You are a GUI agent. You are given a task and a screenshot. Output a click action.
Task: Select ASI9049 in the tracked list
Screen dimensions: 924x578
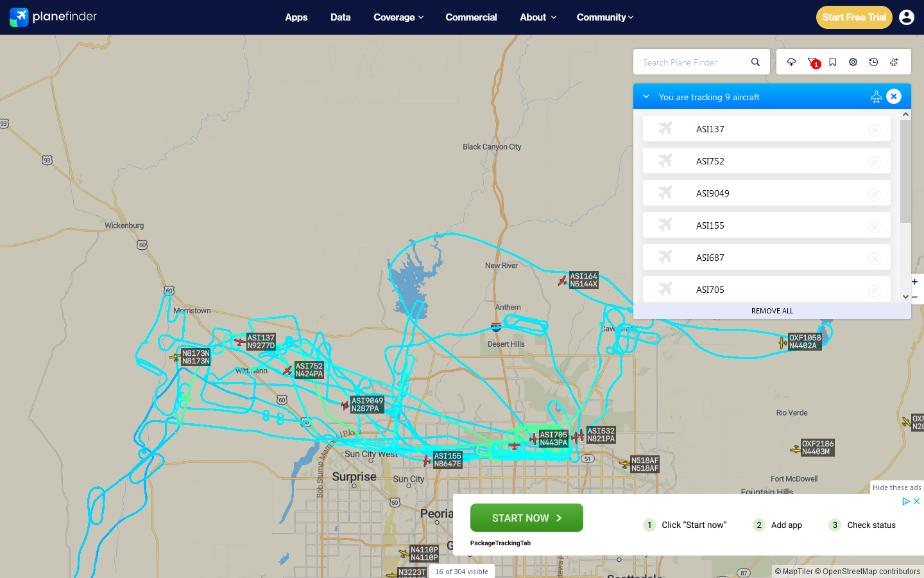[x=766, y=193]
